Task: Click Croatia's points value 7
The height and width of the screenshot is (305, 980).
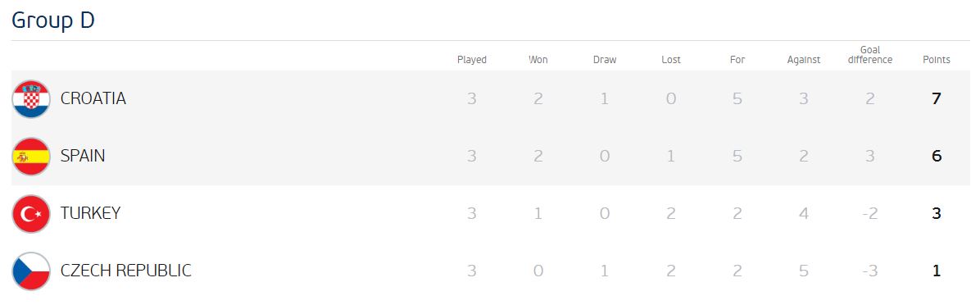Action: coord(937,98)
